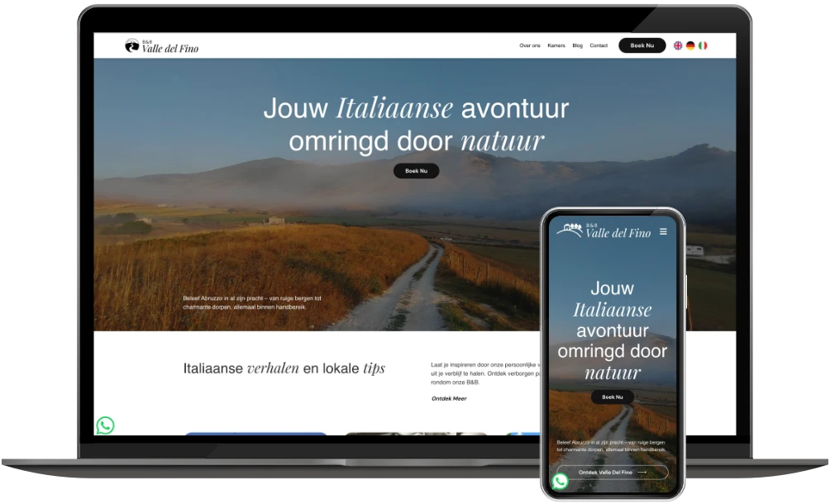The height and width of the screenshot is (504, 830).
Task: Switch language using the German flag icon
Action: coord(689,45)
